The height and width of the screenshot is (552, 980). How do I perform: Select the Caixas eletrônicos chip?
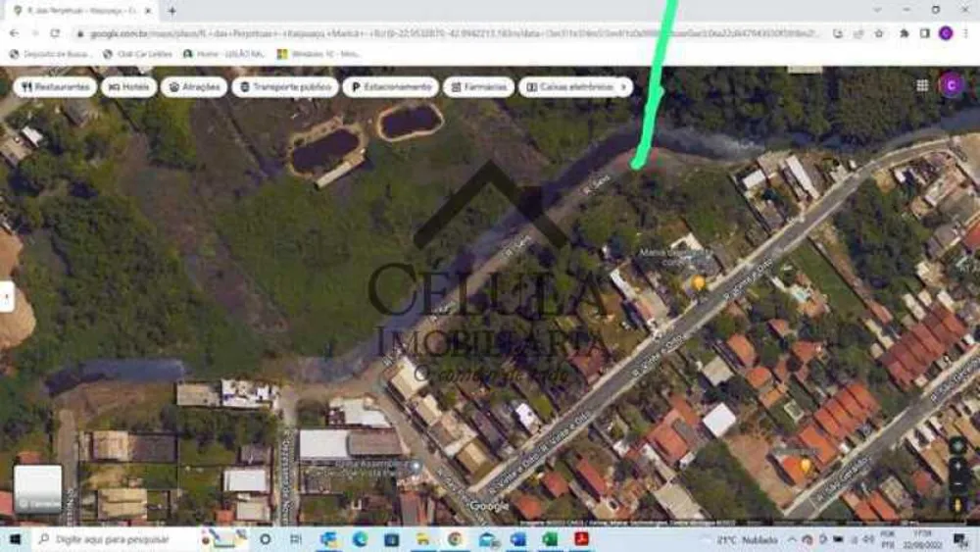pos(569,87)
